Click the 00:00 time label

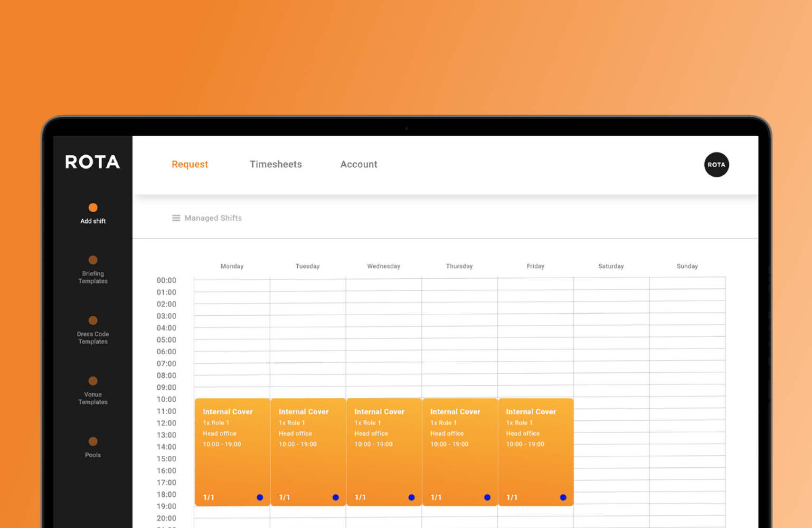167,281
